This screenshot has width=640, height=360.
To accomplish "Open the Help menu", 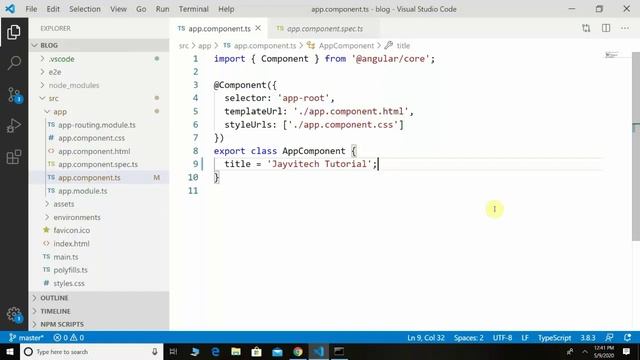I will point(226,9).
